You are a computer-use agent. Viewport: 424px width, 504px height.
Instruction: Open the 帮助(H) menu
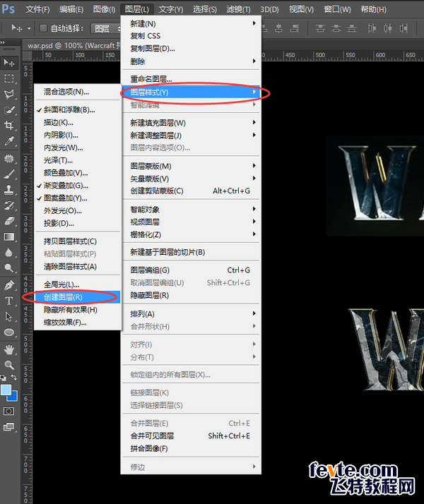click(x=374, y=9)
